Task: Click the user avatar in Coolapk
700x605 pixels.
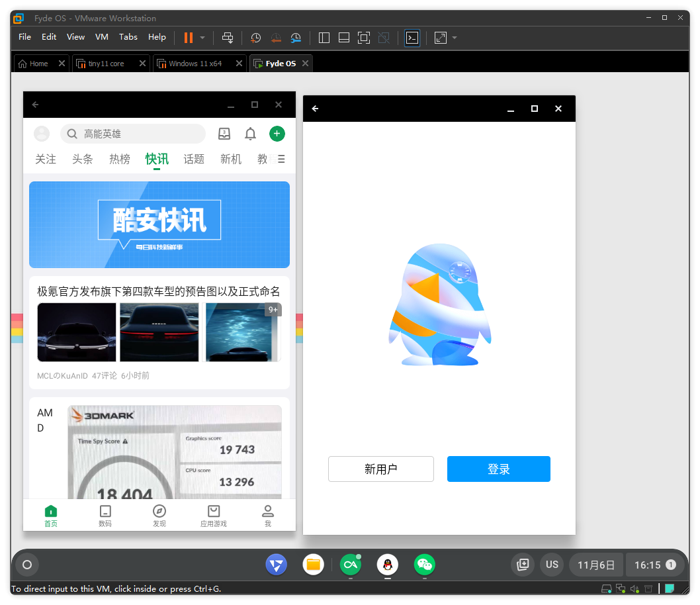Action: tap(42, 134)
